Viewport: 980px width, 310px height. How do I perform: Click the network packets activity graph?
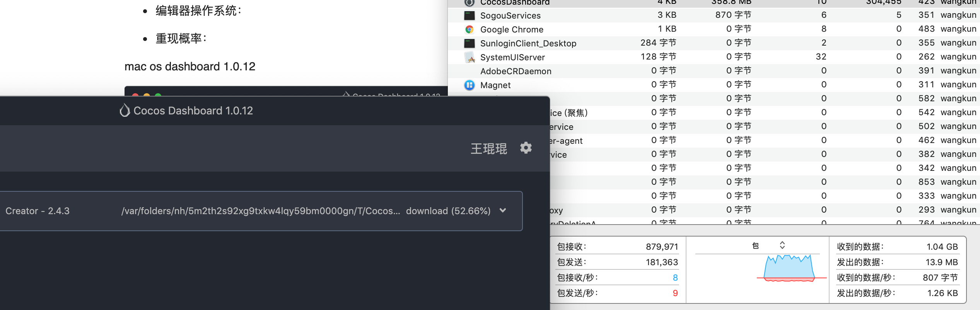[x=789, y=269]
